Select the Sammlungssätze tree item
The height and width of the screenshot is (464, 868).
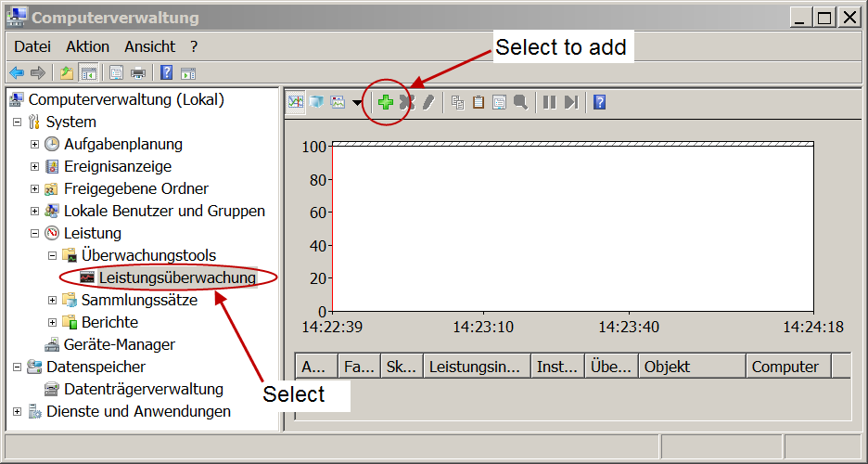pyautogui.click(x=139, y=300)
